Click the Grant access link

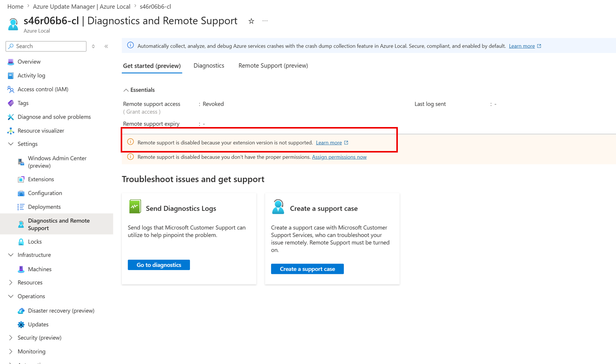click(x=142, y=112)
